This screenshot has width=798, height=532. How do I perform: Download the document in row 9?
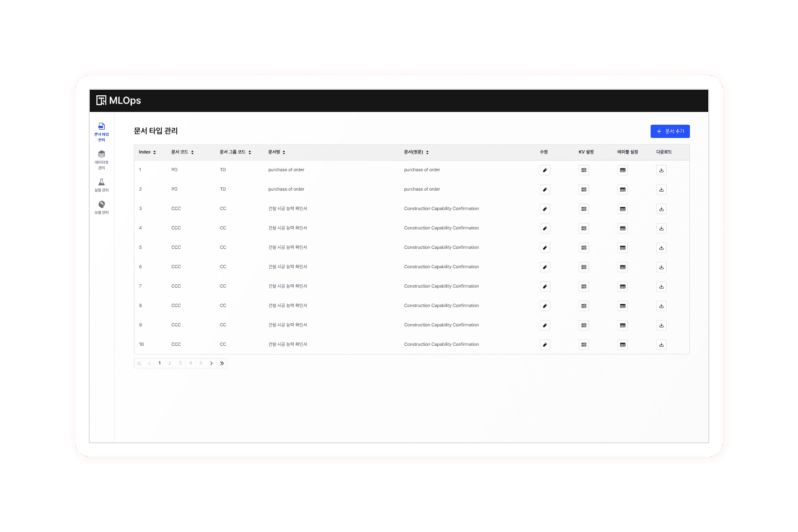point(662,325)
